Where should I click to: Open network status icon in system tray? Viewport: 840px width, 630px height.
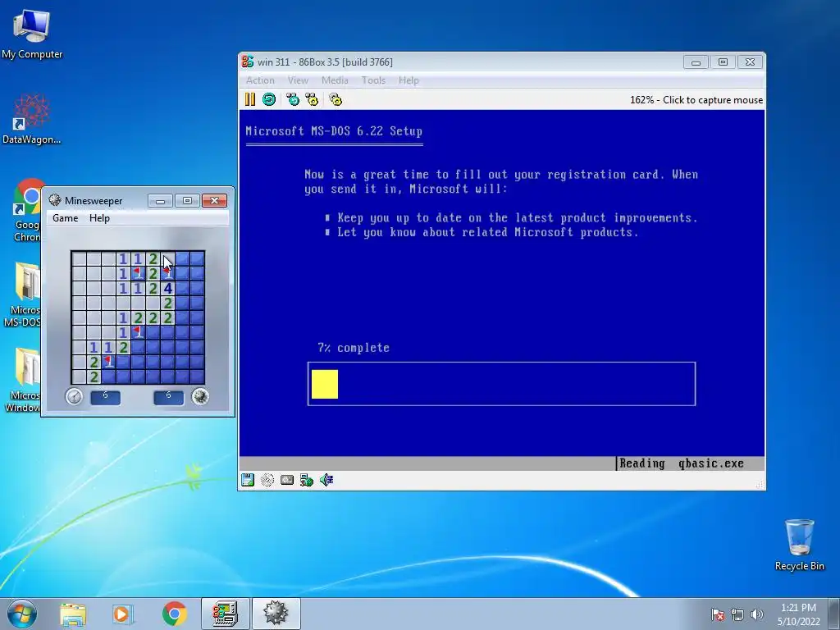(737, 614)
